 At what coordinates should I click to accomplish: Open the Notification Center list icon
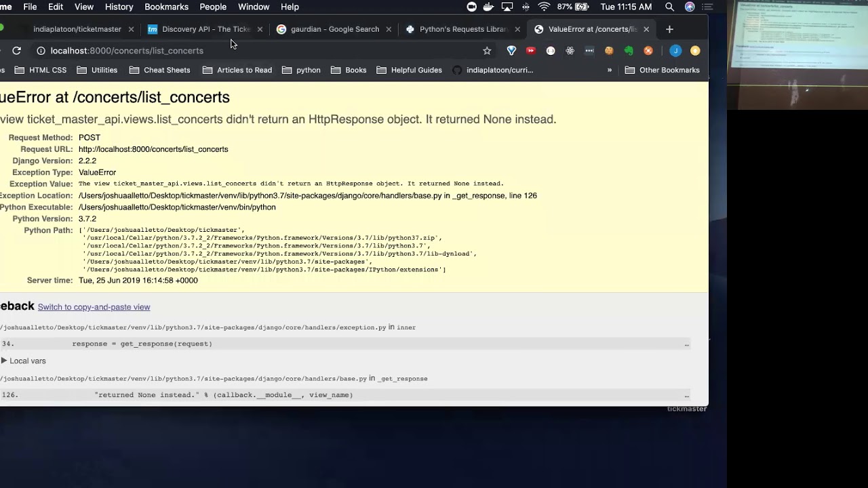[x=708, y=7]
